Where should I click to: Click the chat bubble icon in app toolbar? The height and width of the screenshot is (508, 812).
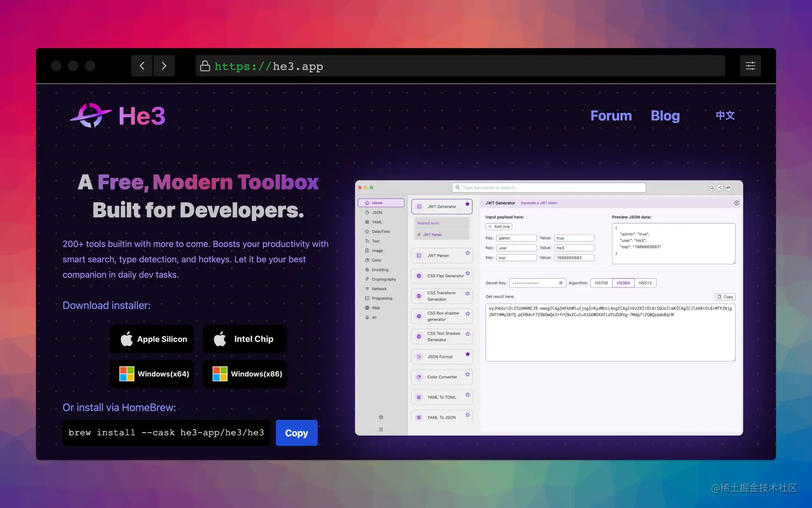[x=711, y=188]
